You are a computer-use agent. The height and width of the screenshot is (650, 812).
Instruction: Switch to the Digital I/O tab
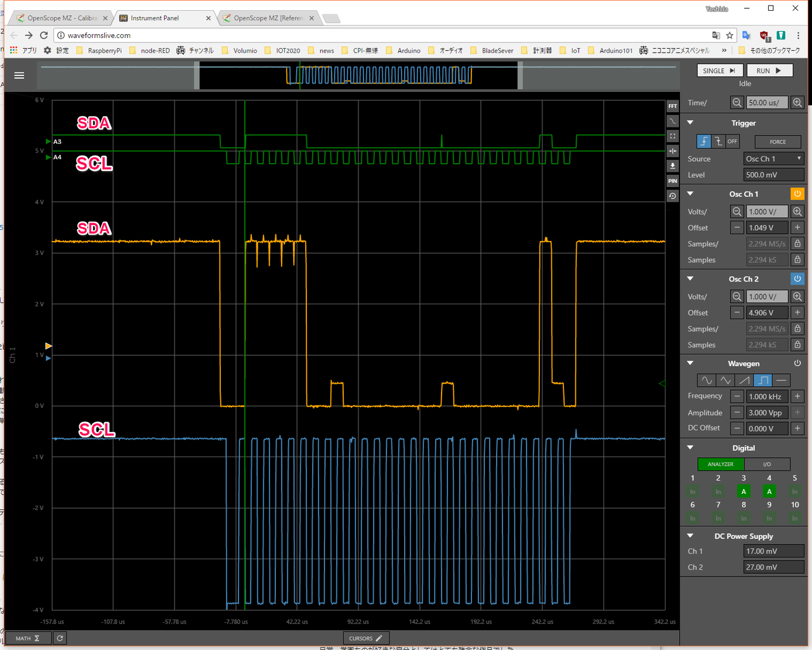click(766, 464)
